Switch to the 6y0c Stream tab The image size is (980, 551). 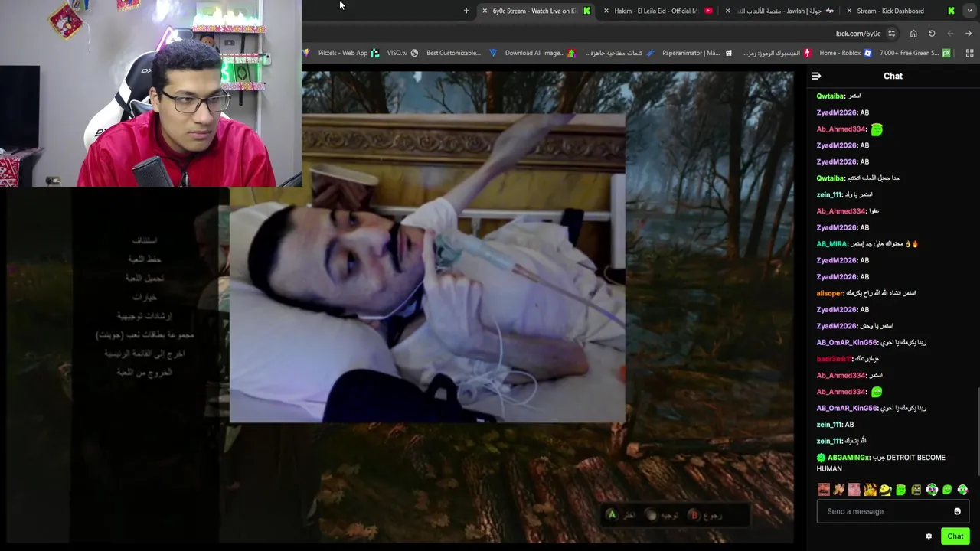coord(537,11)
